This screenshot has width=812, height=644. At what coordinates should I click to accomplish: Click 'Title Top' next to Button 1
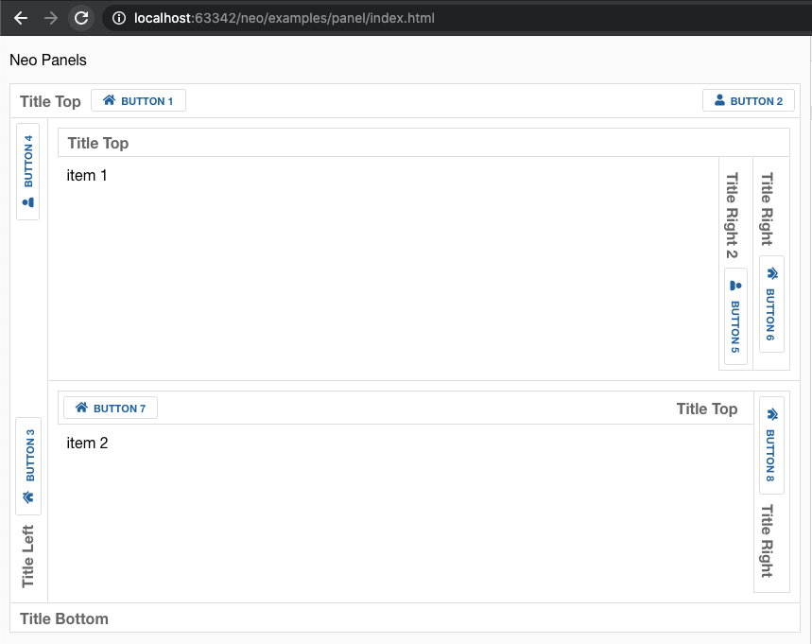pos(50,101)
